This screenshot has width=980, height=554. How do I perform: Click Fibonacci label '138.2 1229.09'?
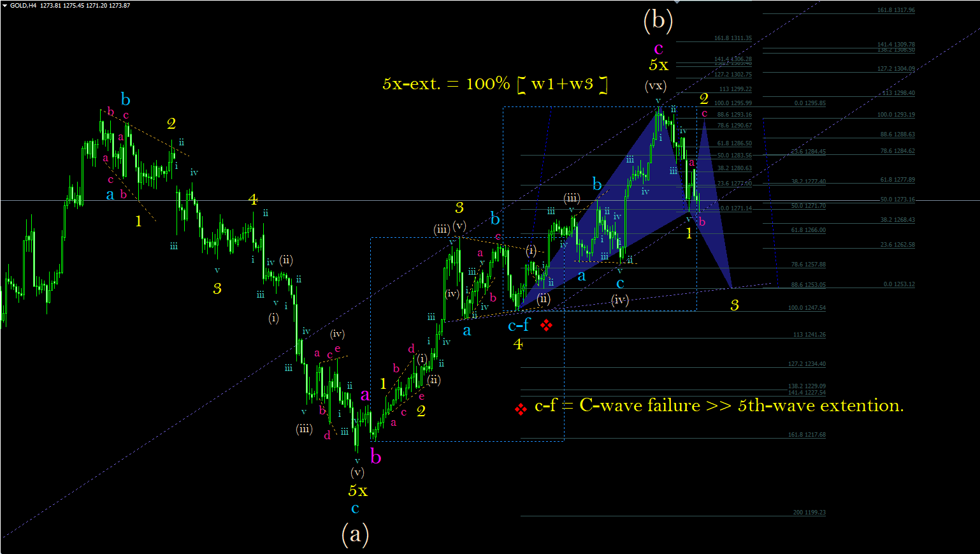(x=807, y=386)
